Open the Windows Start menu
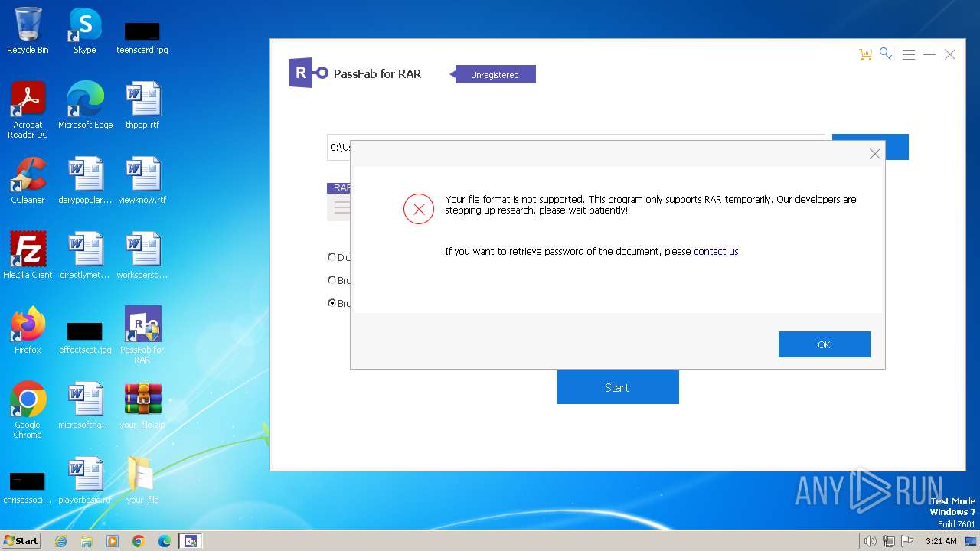 click(21, 540)
